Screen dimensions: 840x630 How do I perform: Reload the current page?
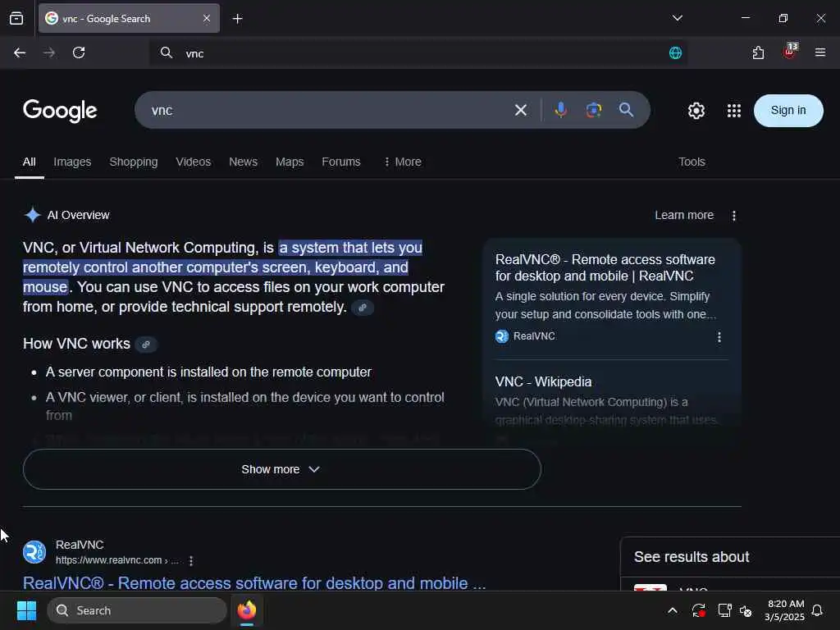pos(79,52)
